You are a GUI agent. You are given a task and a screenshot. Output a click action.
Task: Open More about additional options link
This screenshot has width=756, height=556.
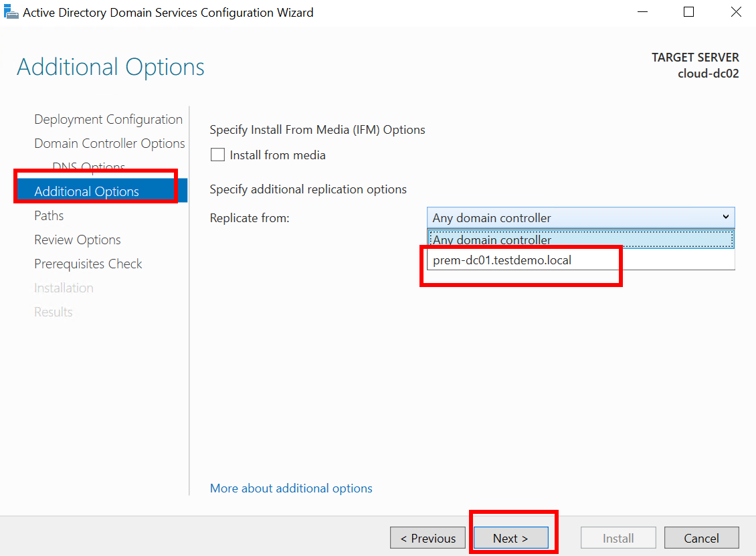tap(291, 488)
